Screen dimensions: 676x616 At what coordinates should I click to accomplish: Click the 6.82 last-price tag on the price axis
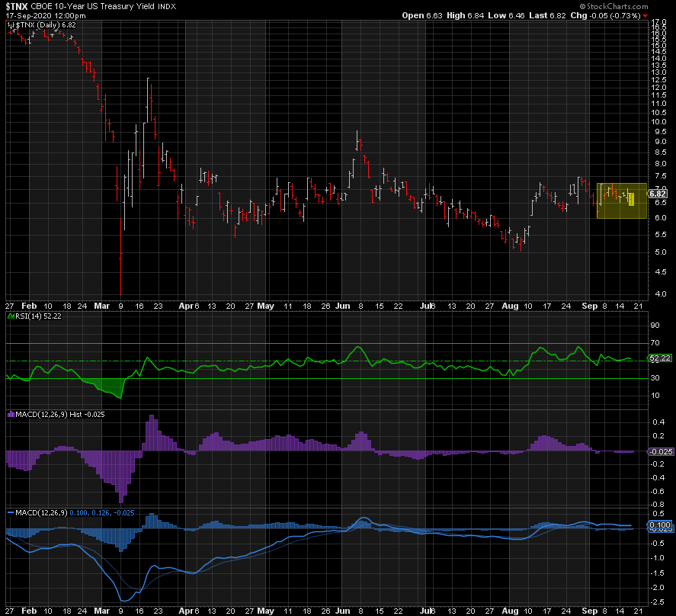pos(658,194)
